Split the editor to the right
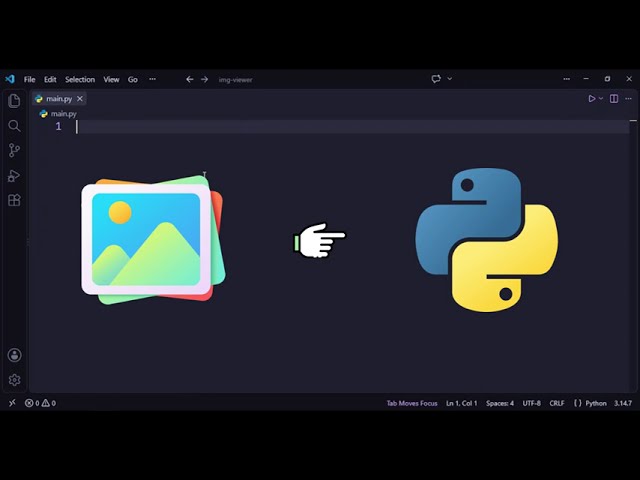Viewport: 640px width, 480px height. pyautogui.click(x=614, y=98)
